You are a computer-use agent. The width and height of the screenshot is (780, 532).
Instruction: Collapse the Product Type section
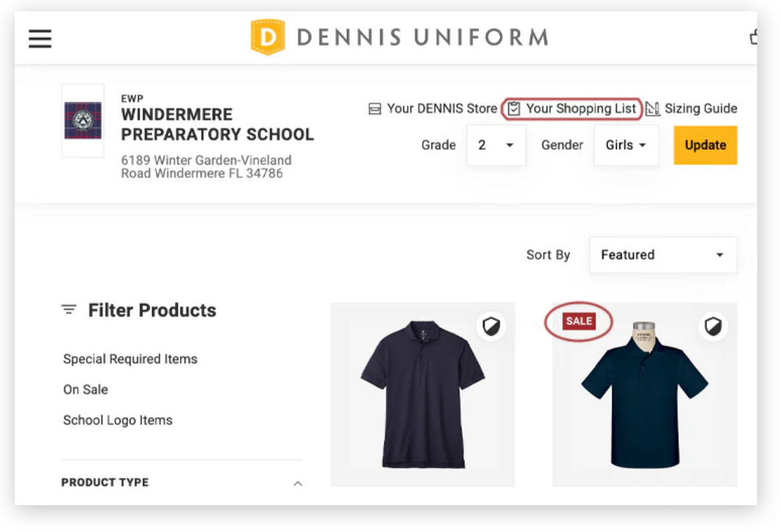298,483
